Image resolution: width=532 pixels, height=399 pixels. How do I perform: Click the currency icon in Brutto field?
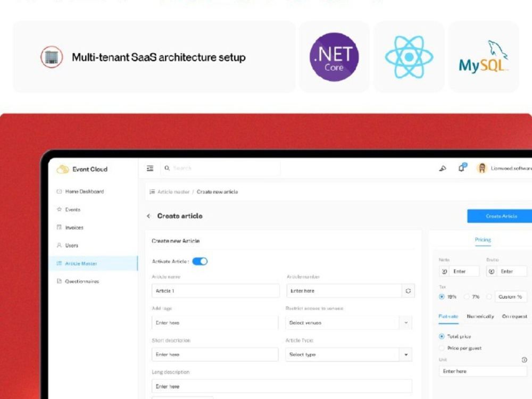pyautogui.click(x=492, y=271)
